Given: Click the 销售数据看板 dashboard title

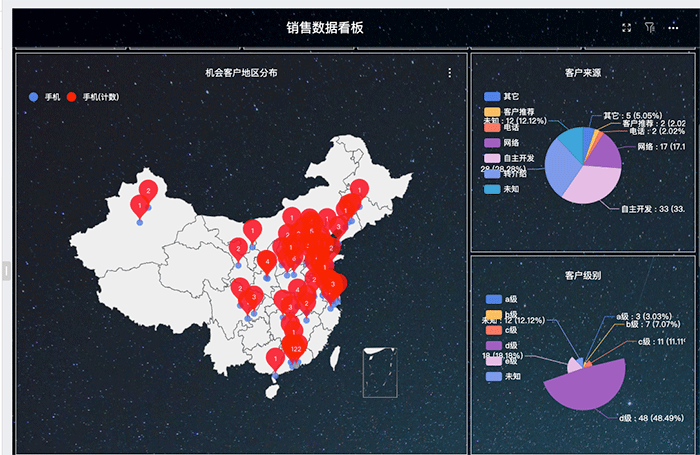Looking at the screenshot, I should pyautogui.click(x=325, y=28).
